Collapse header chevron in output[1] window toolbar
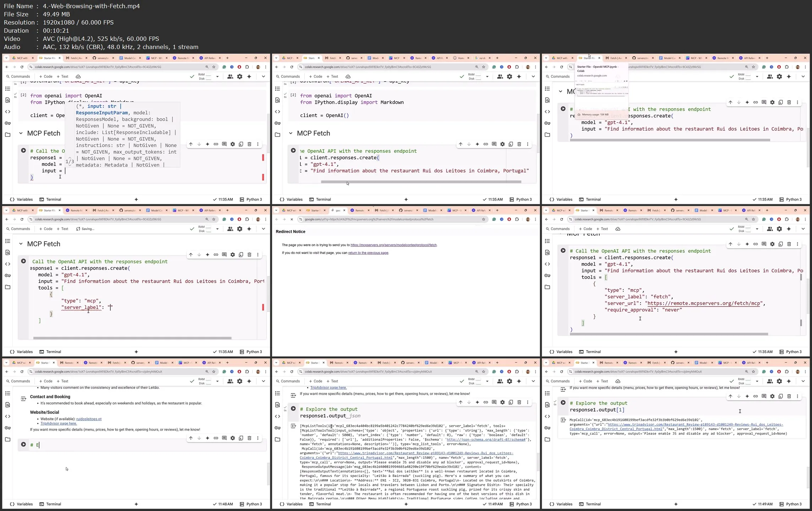This screenshot has height=511, width=812. click(803, 381)
